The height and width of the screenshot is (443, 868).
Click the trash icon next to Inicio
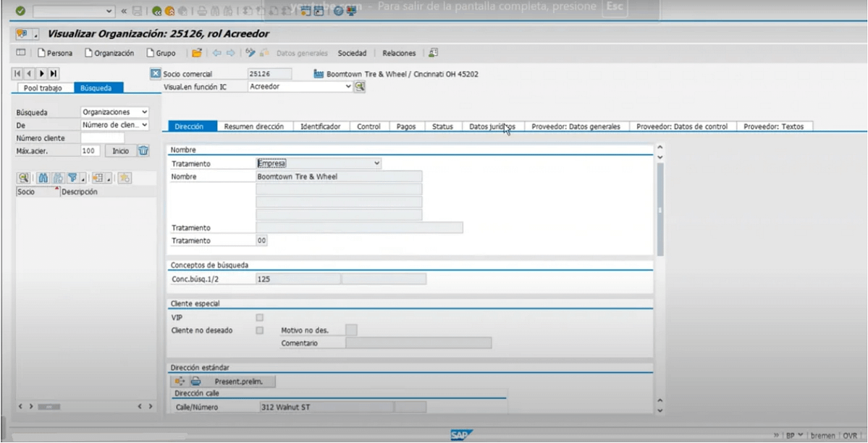143,151
